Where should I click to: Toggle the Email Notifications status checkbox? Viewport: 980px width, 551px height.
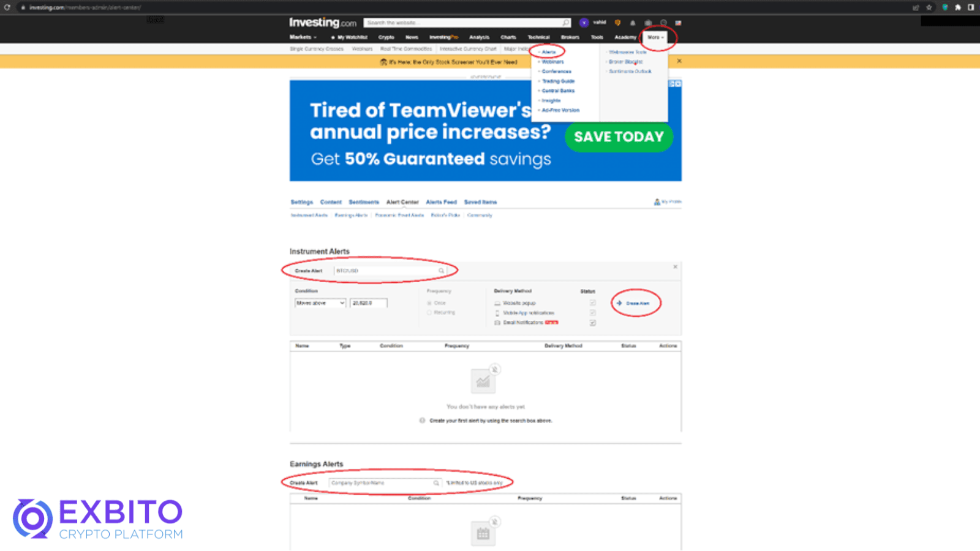[592, 323]
